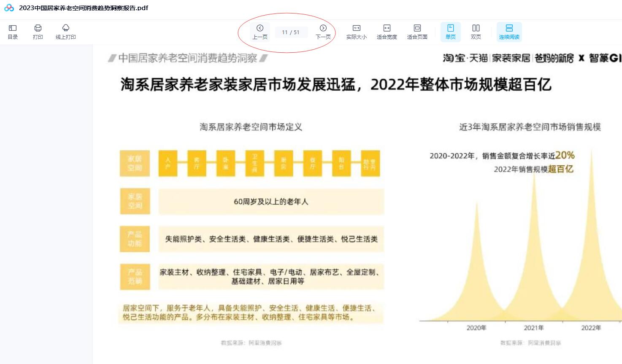This screenshot has height=364, width=622.
Task: Click the 2021年 axis label on the chart
Action: [x=533, y=328]
